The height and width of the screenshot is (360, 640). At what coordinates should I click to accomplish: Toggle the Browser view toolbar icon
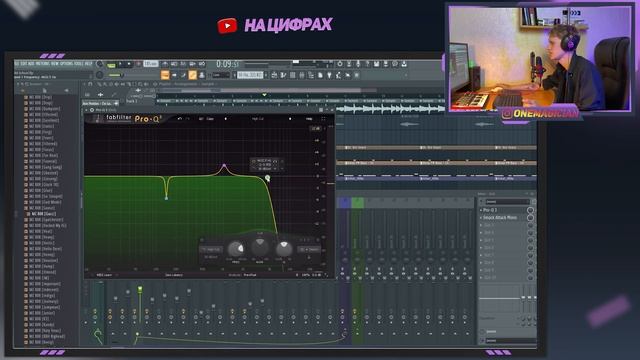pyautogui.click(x=311, y=75)
